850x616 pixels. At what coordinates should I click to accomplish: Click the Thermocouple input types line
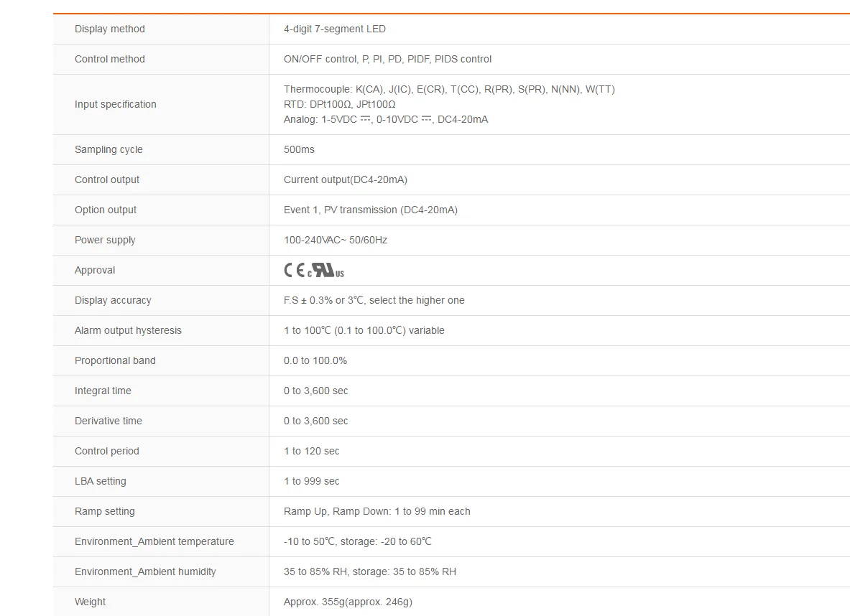pyautogui.click(x=449, y=90)
